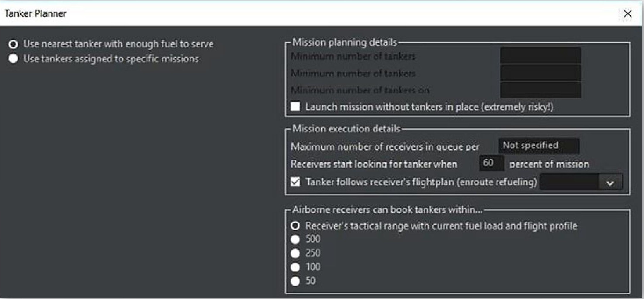Select 'Use tankers assigned to specific missions'

13,59
